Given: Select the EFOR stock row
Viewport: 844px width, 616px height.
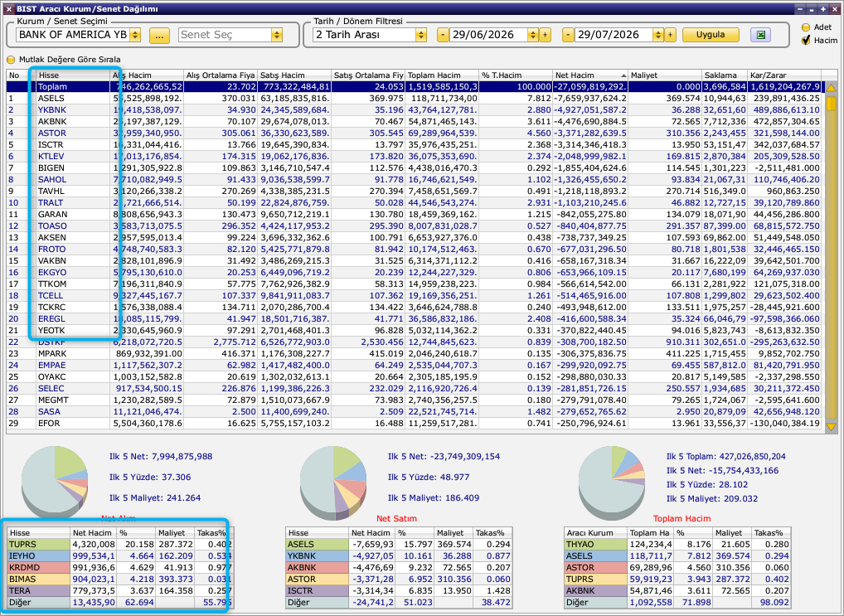Looking at the screenshot, I should click(415, 423).
